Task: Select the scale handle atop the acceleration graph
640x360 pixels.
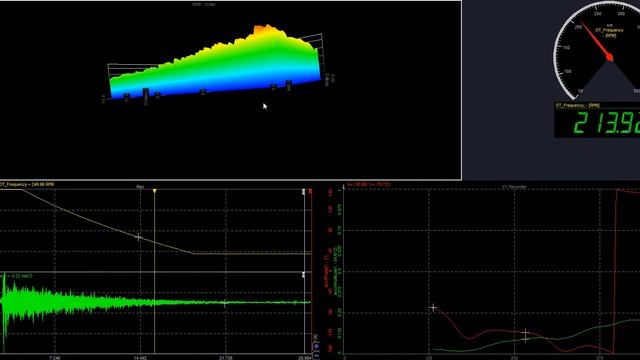Action: coord(303,275)
